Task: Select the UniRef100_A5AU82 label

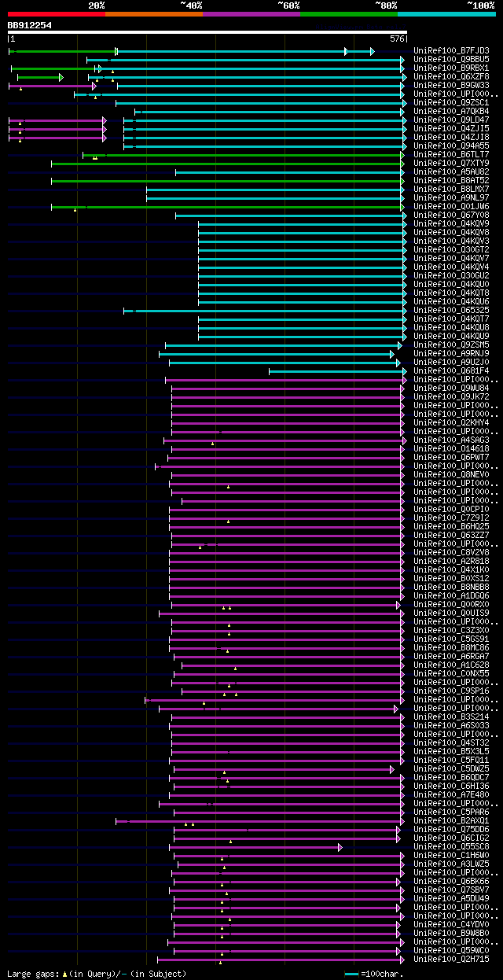Action: tap(451, 171)
